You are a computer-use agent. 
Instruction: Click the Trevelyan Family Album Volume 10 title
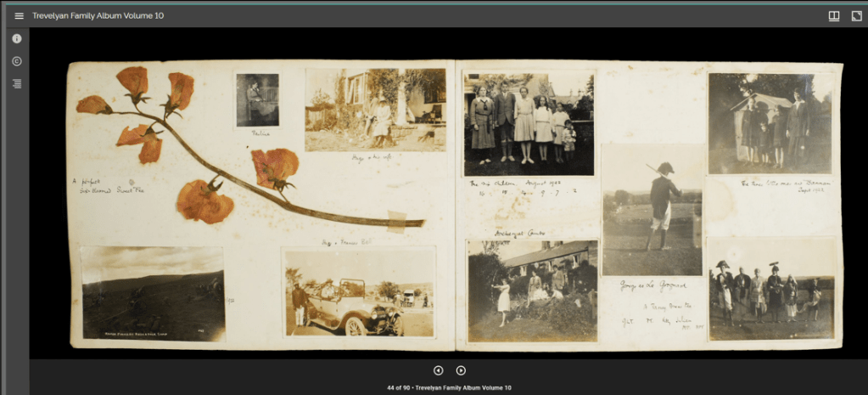(98, 16)
